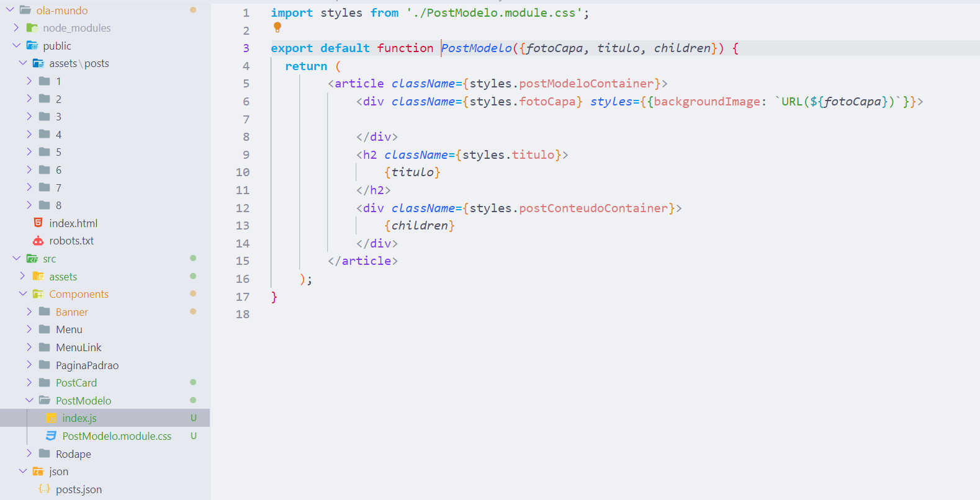Click line number 12 in the gutter
The height and width of the screenshot is (500, 980).
(x=243, y=208)
